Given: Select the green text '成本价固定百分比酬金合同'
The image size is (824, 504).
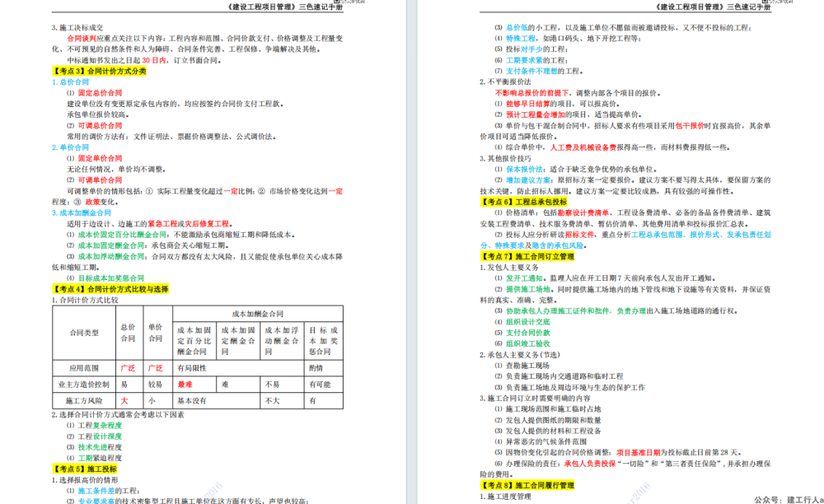Looking at the screenshot, I should 122,235.
